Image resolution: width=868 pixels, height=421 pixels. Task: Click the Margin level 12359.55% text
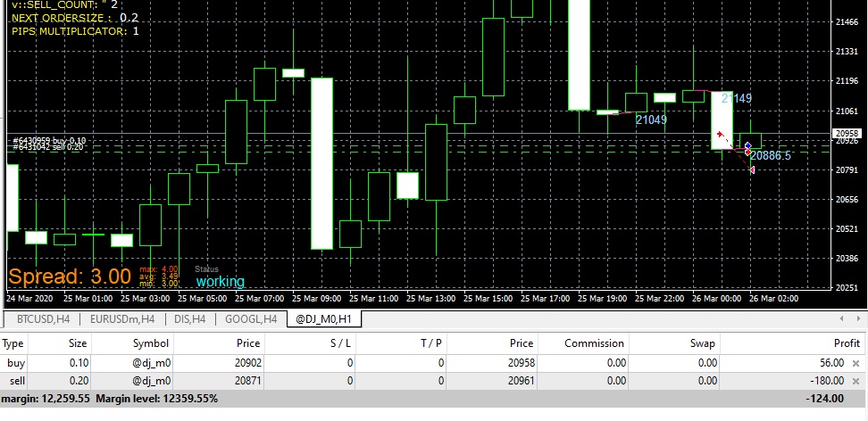(156, 399)
